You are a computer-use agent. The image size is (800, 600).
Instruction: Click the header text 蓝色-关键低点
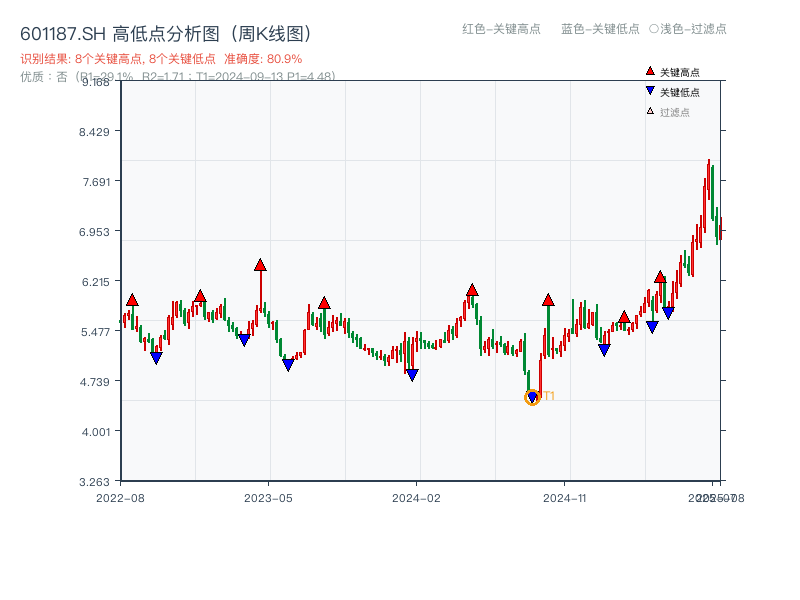pos(600,29)
